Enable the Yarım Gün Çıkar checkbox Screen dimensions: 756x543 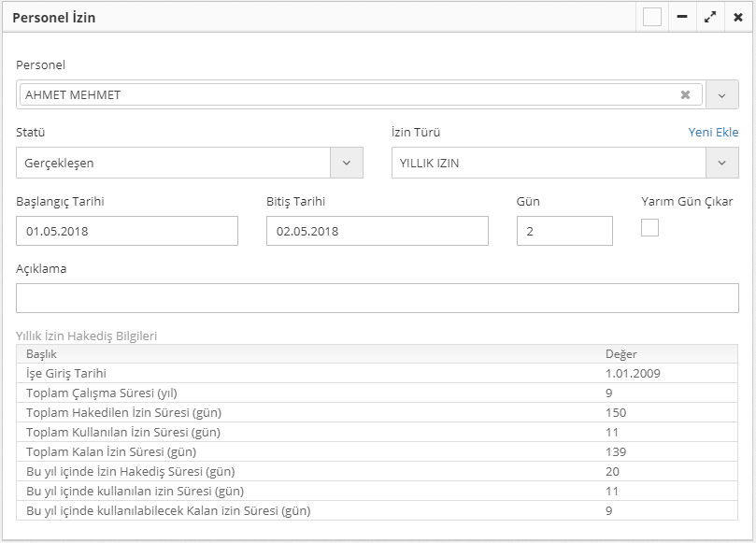coord(649,227)
